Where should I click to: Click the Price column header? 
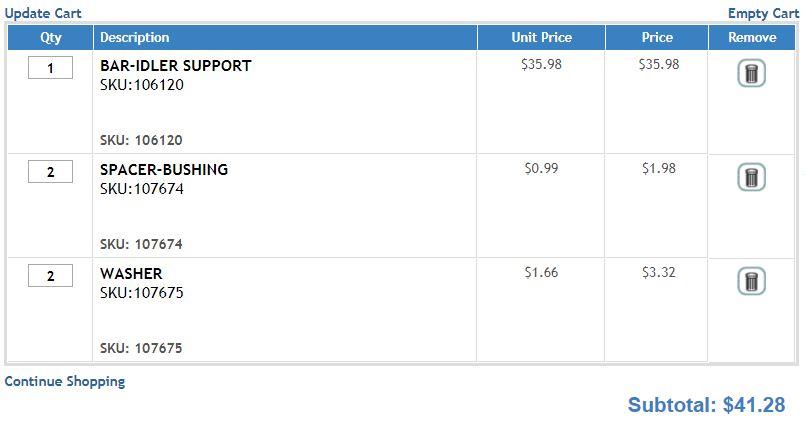(x=657, y=38)
